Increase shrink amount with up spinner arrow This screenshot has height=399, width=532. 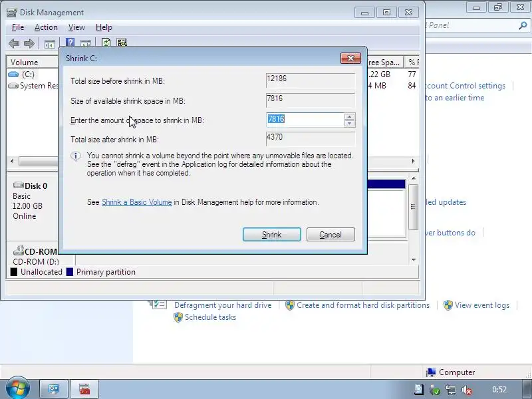click(350, 117)
